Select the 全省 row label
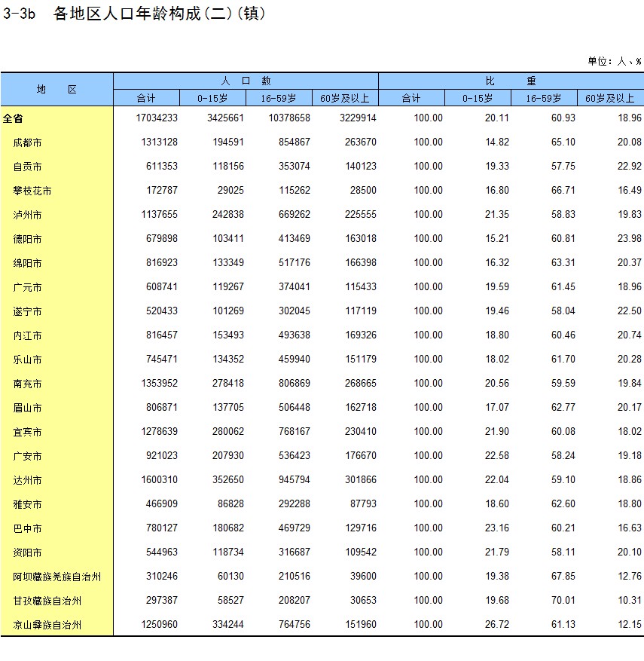This screenshot has height=661, width=644. click(13, 118)
